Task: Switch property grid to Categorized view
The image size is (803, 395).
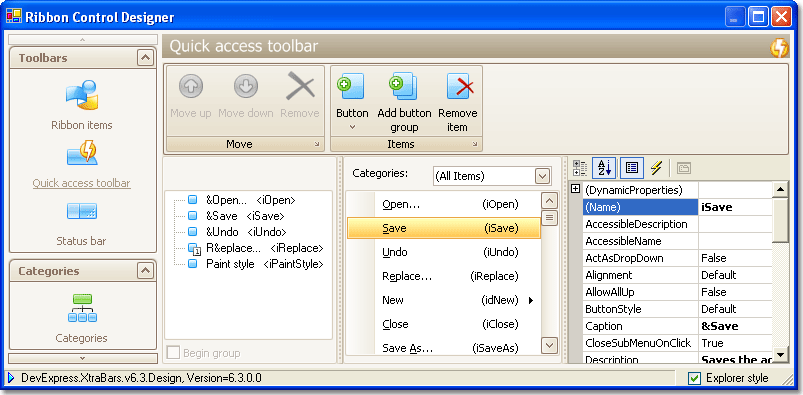Action: (x=580, y=168)
